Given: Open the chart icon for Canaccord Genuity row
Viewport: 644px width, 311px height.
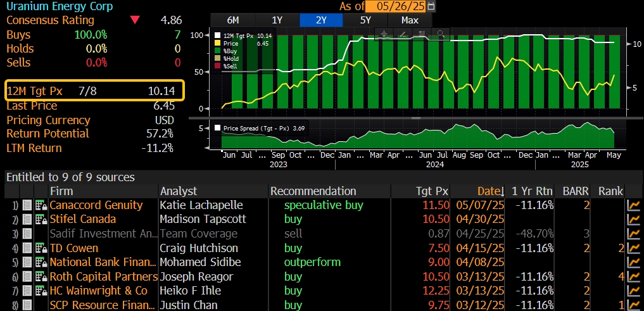Looking at the screenshot, I should point(633,205).
